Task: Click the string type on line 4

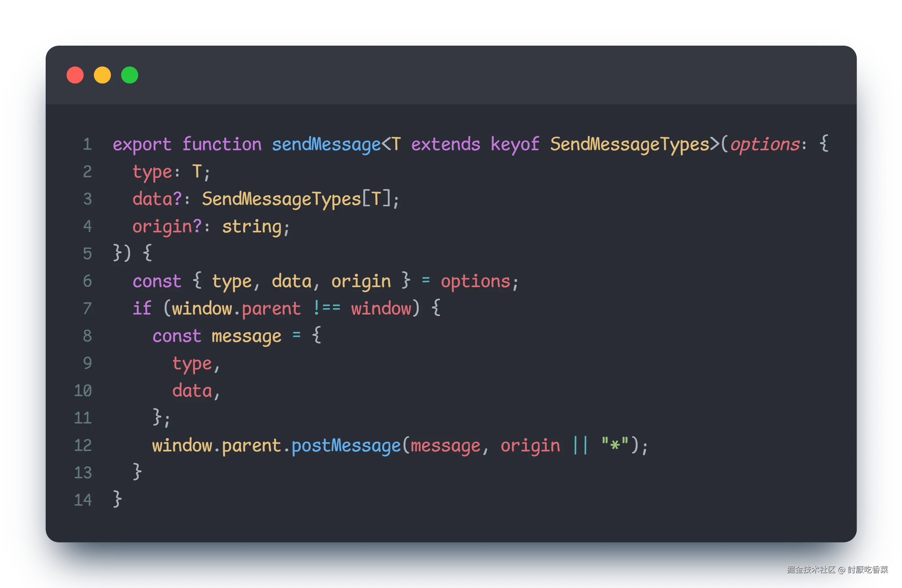Action: (252, 227)
